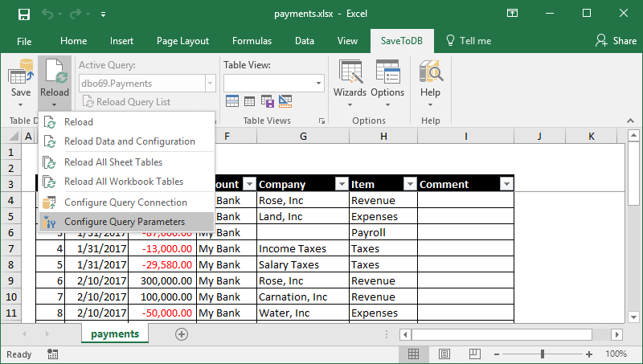Select column G header
643x364 pixels.
(303, 136)
